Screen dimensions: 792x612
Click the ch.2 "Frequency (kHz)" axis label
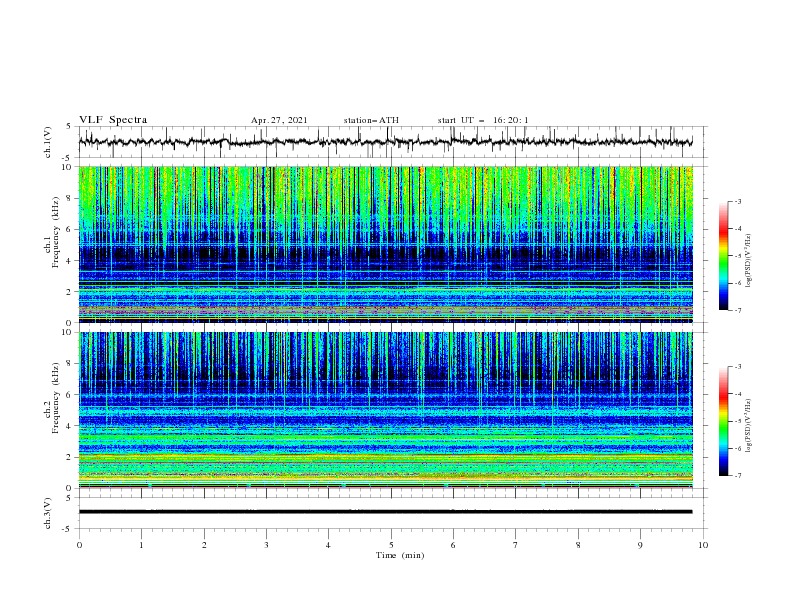click(56, 397)
